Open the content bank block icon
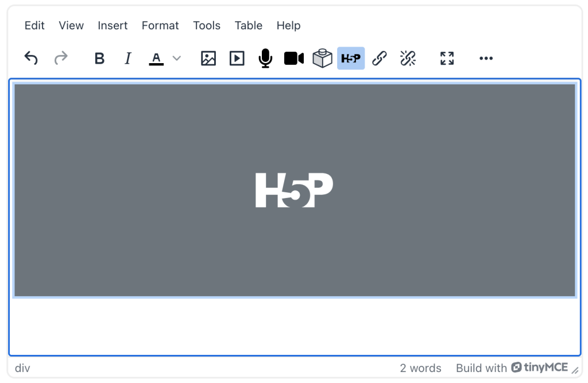The height and width of the screenshot is (383, 588). coord(322,58)
